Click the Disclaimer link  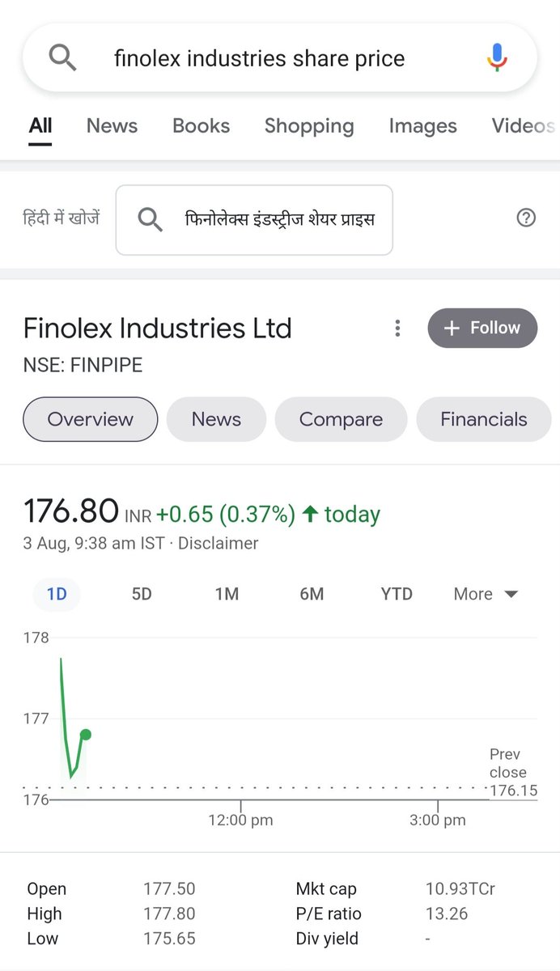click(x=218, y=543)
